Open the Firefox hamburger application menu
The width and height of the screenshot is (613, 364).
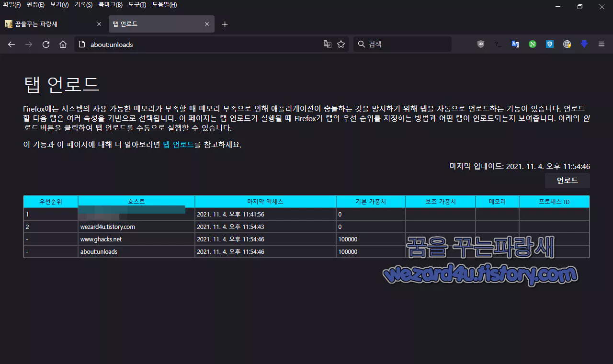[601, 44]
